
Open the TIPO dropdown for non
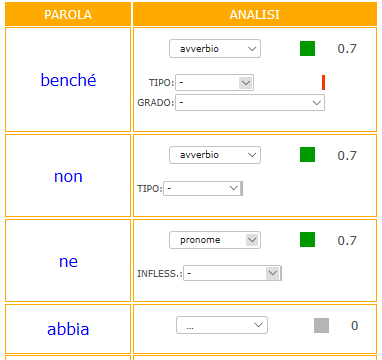pos(201,189)
